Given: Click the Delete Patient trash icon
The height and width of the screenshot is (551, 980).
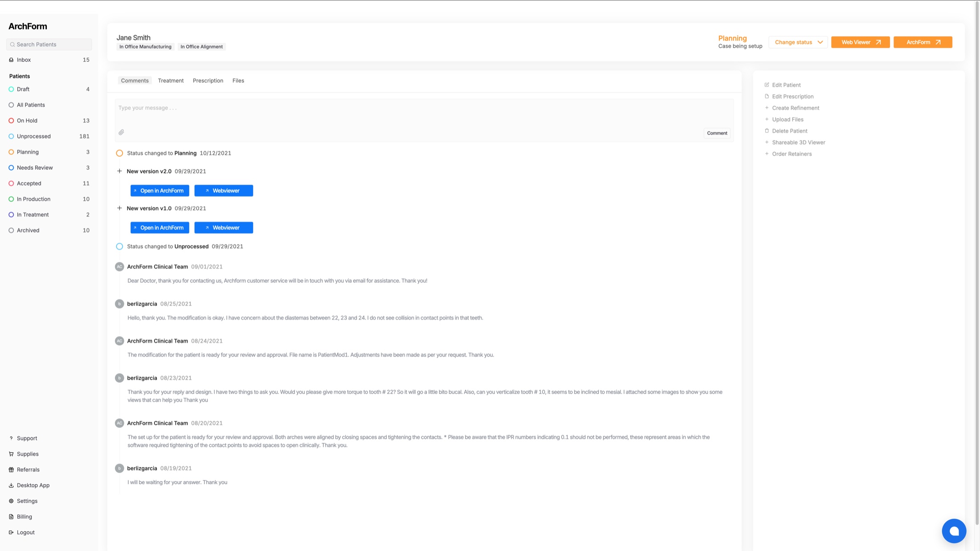Looking at the screenshot, I should click(767, 131).
